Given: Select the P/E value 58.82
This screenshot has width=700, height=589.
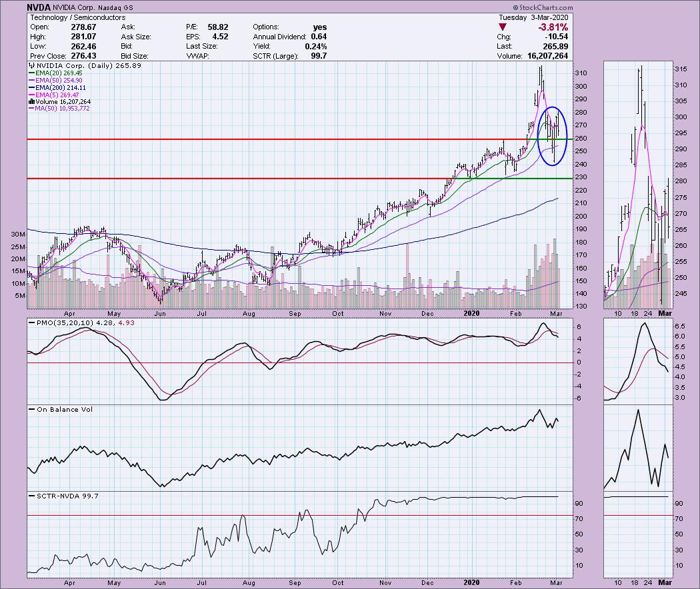Looking at the screenshot, I should [x=218, y=27].
